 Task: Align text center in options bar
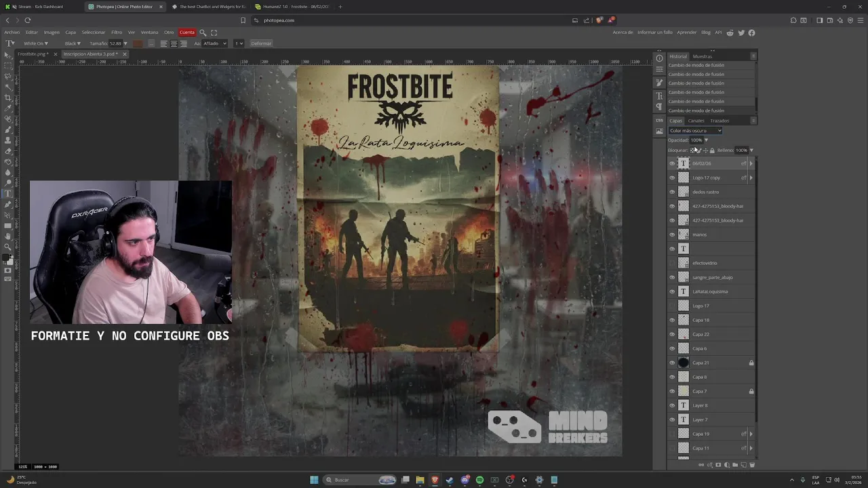[174, 43]
